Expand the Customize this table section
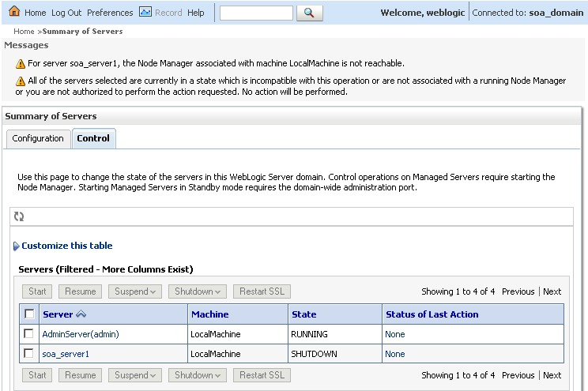 63,246
